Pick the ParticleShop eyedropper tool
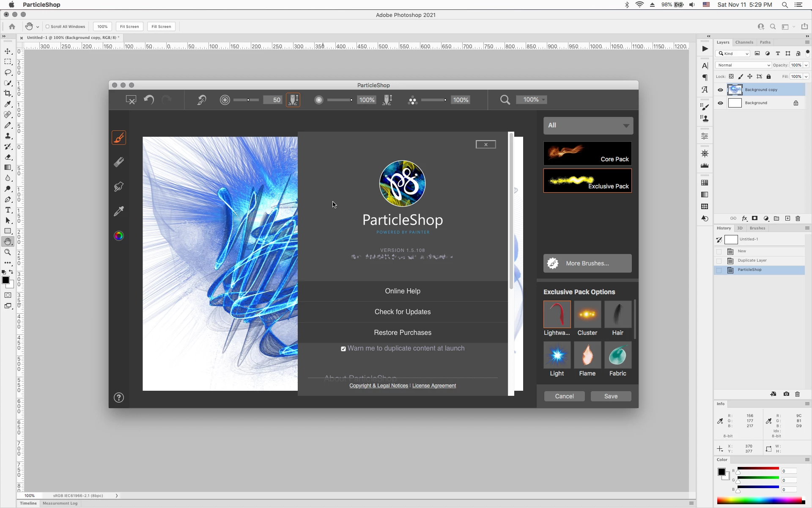 (x=119, y=211)
